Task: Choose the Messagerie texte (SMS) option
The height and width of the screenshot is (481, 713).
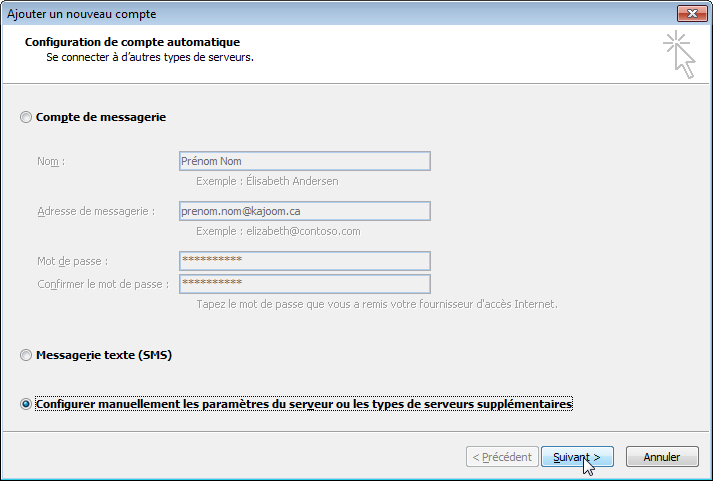Action: 26,355
